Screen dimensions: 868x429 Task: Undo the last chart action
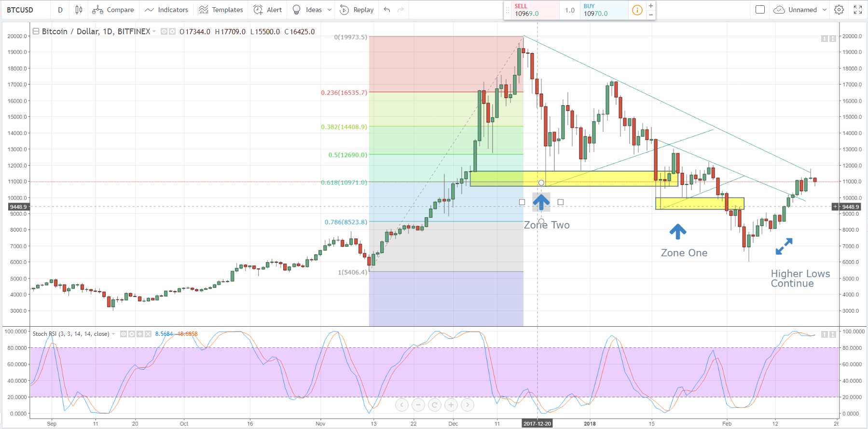pyautogui.click(x=387, y=10)
